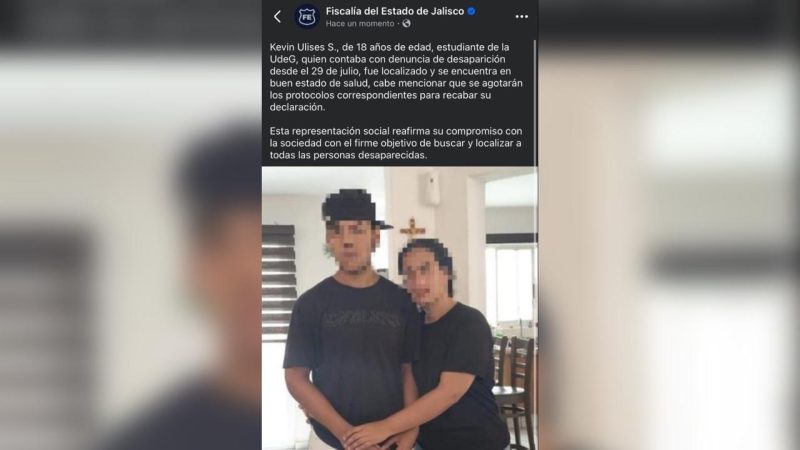Open the attached photo of two people
This screenshot has height=450, width=800.
399,308
